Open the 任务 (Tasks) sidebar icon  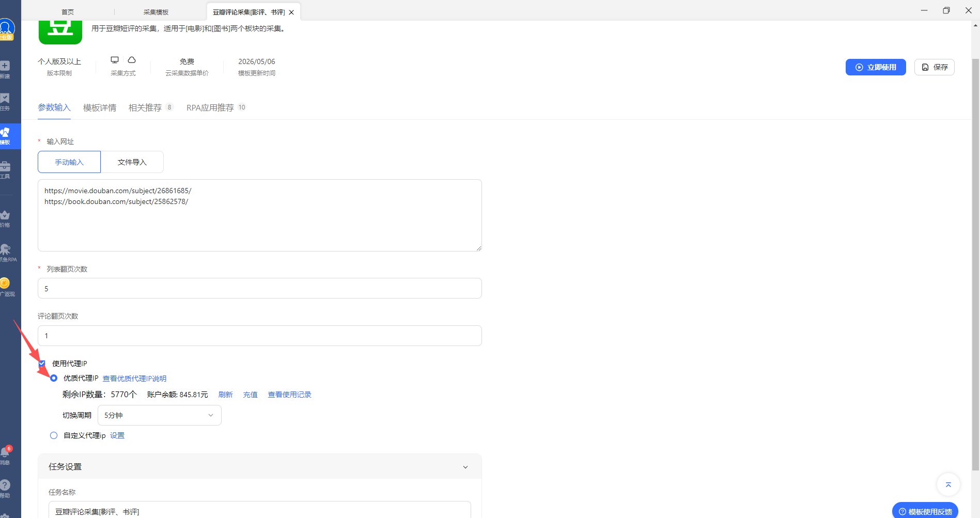click(x=5, y=101)
